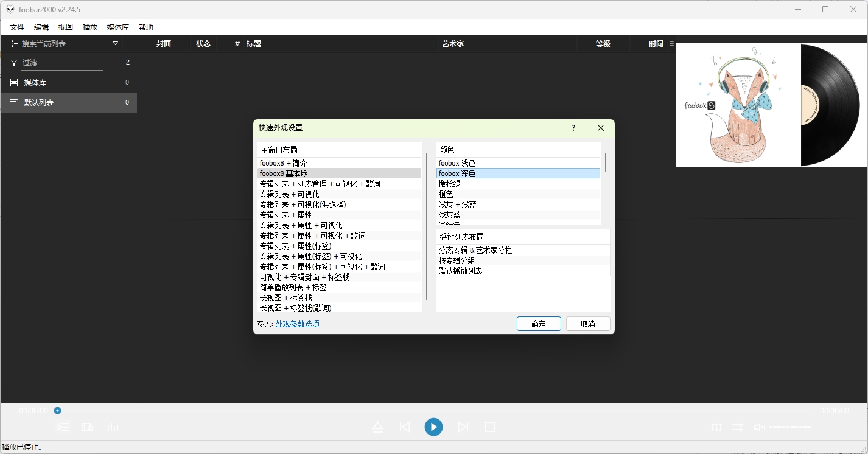
Task: Choose color '橙色'
Action: (518, 194)
